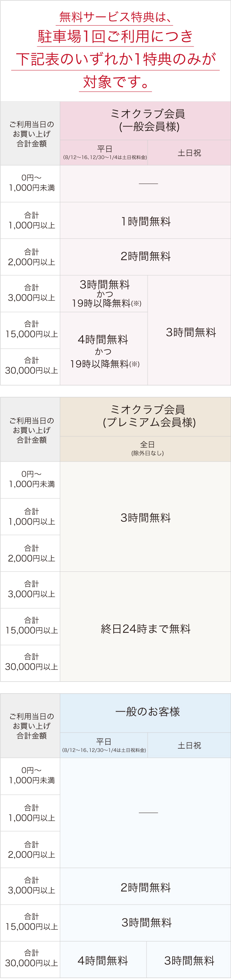Click 4時間無料 cell in 一般のお客様 table
This screenshot has width=231, height=980.
pos(103,961)
